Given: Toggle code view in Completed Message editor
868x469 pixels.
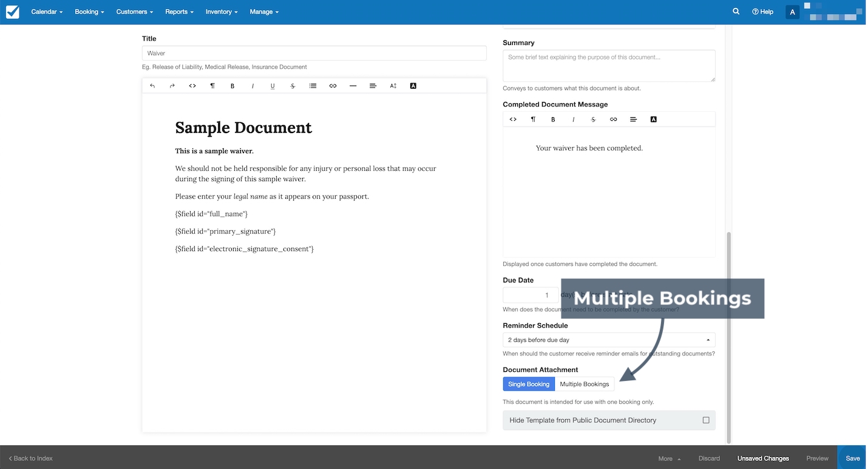Looking at the screenshot, I should [513, 119].
